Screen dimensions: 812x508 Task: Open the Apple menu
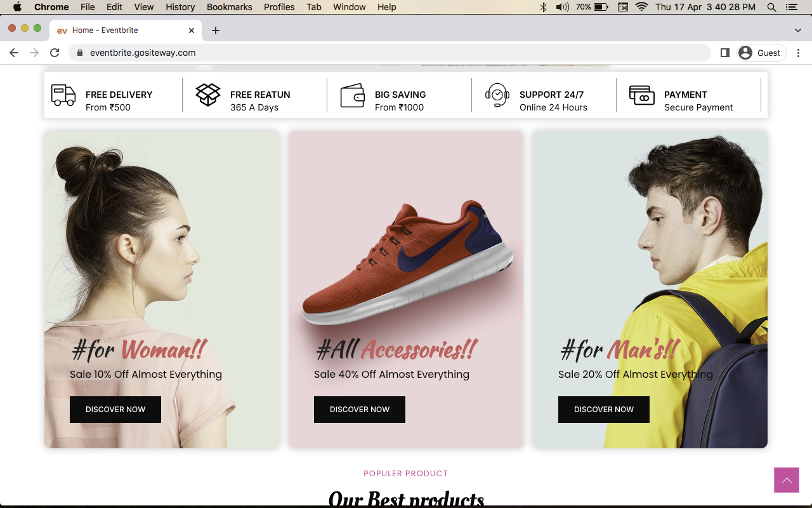click(x=17, y=7)
